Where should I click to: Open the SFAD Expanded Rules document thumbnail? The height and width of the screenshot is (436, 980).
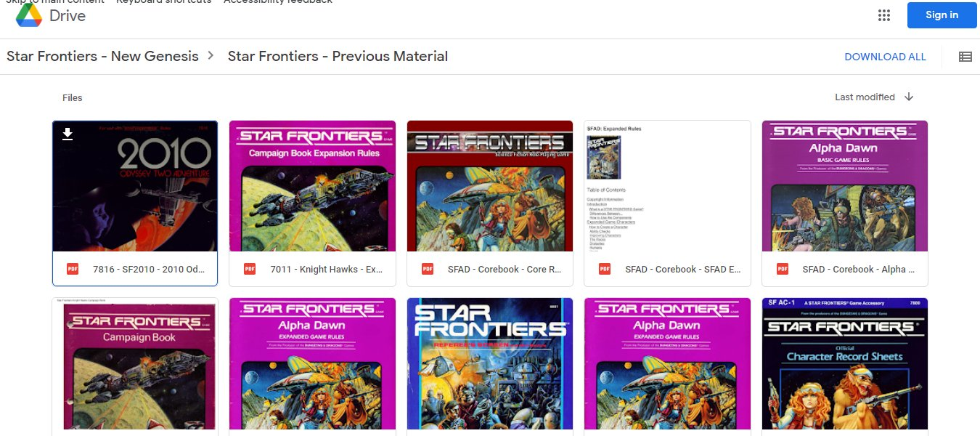667,186
